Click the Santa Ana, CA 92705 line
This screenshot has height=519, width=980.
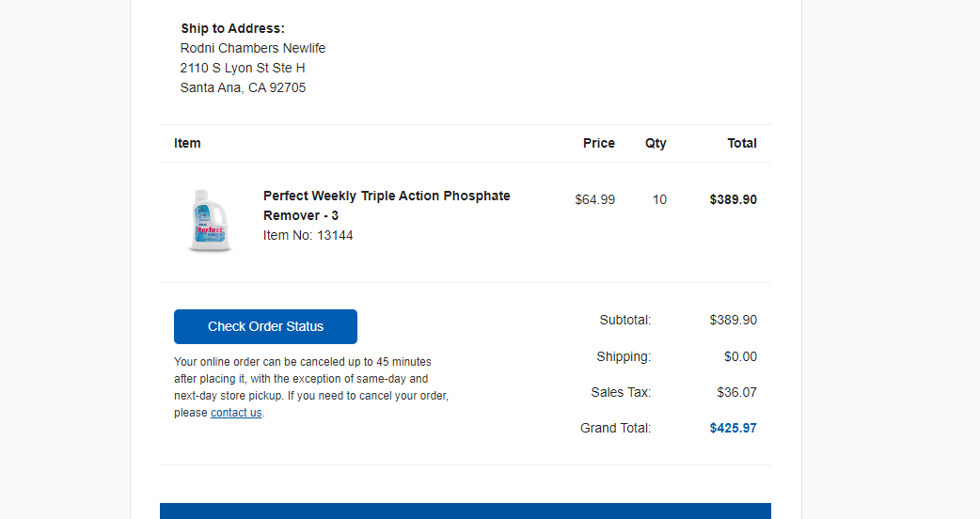244,88
